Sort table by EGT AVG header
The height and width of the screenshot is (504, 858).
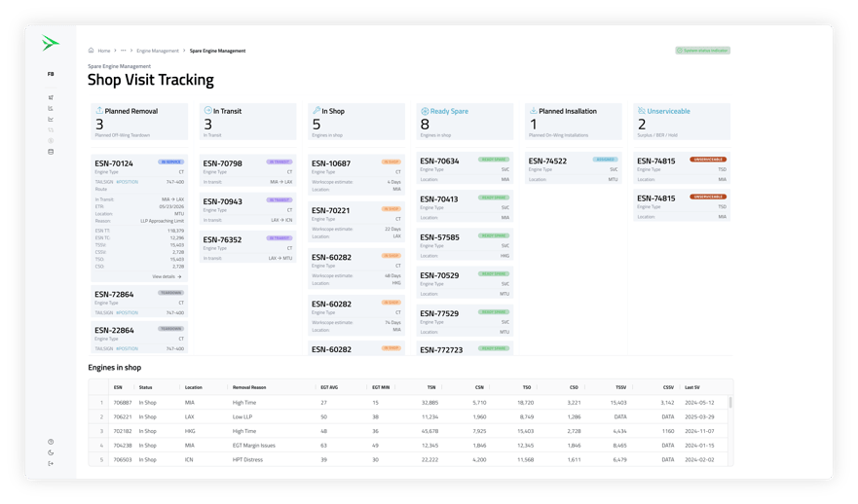coord(329,387)
